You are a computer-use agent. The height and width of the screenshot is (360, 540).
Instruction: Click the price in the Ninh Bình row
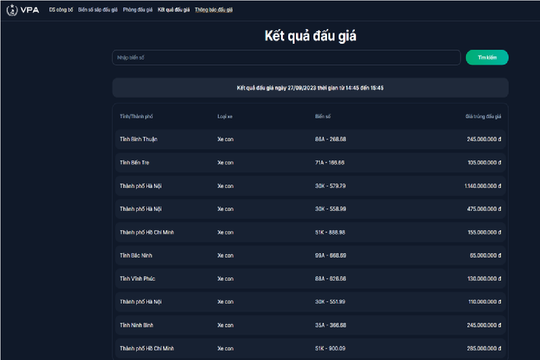pyautogui.click(x=484, y=325)
